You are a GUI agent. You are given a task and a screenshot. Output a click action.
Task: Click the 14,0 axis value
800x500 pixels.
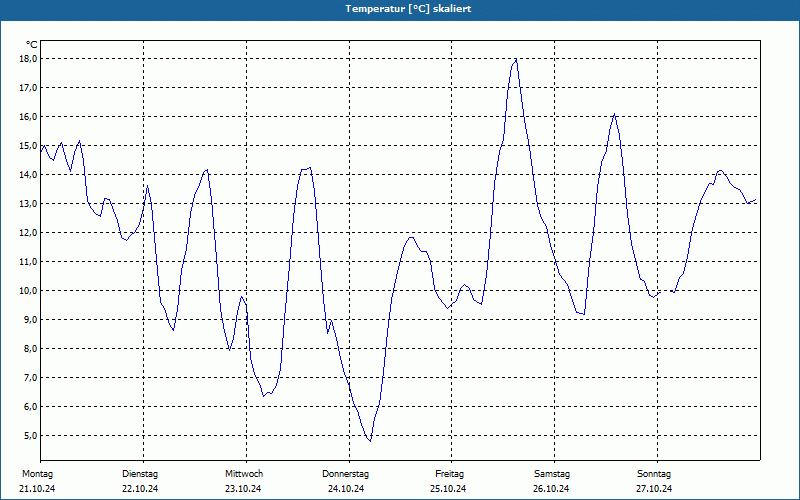[x=28, y=174]
